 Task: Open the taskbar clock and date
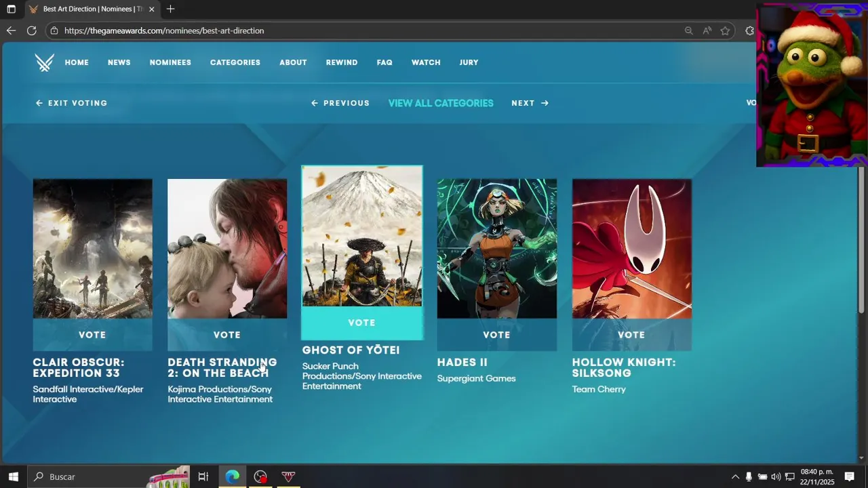tap(817, 476)
